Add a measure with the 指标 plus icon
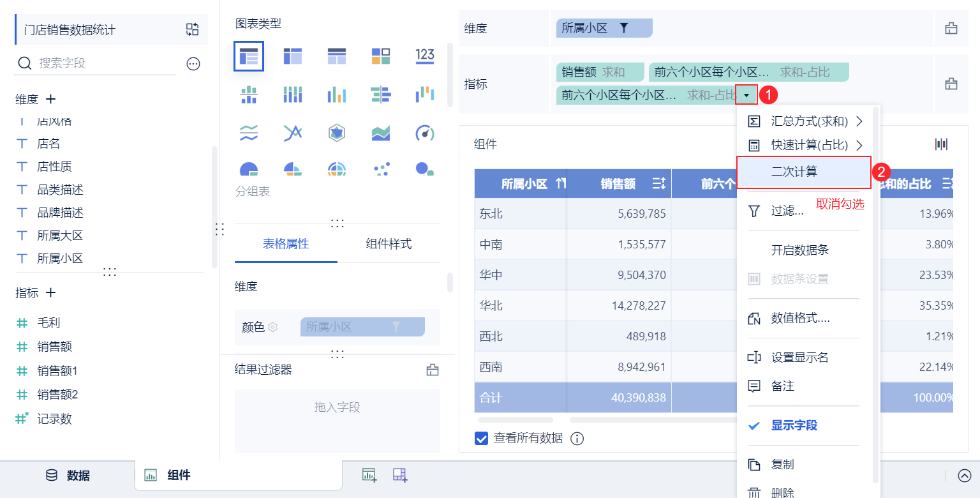The height and width of the screenshot is (498, 980). (x=51, y=293)
